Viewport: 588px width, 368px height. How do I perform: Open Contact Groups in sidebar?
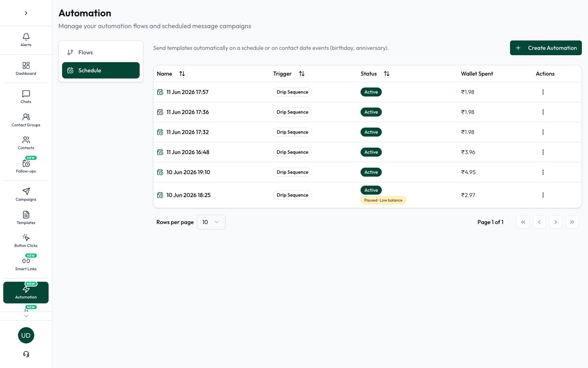[26, 120]
